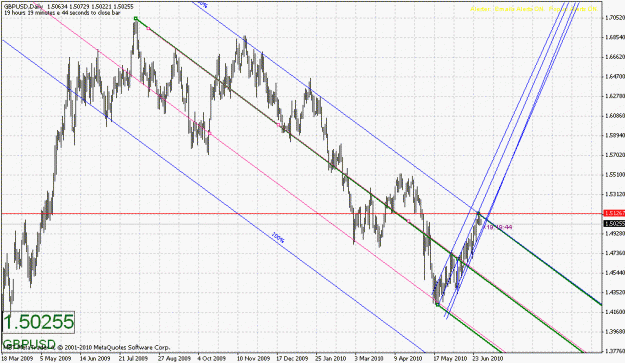Click the 1.41600 price axis label
Image resolution: width=625 pixels, height=363 pixels.
[x=615, y=312]
